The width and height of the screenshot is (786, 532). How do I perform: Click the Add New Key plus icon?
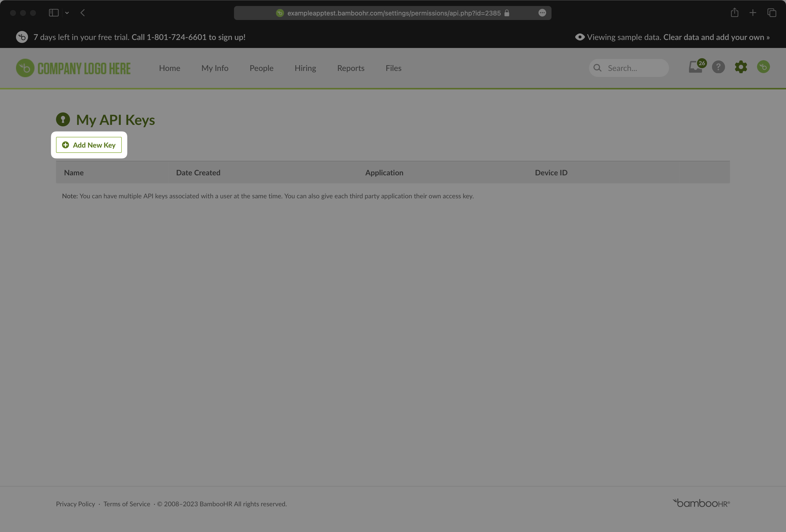click(65, 145)
